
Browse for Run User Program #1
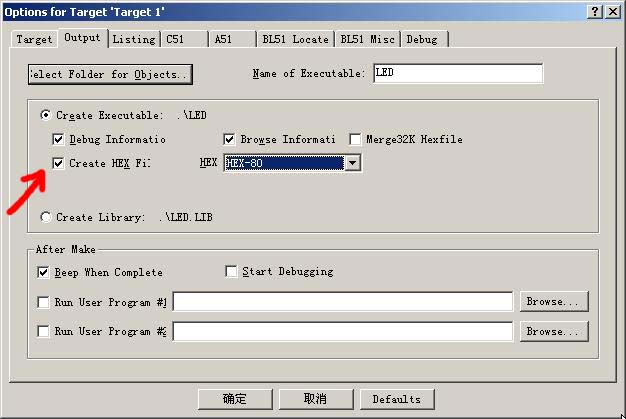pos(553,301)
